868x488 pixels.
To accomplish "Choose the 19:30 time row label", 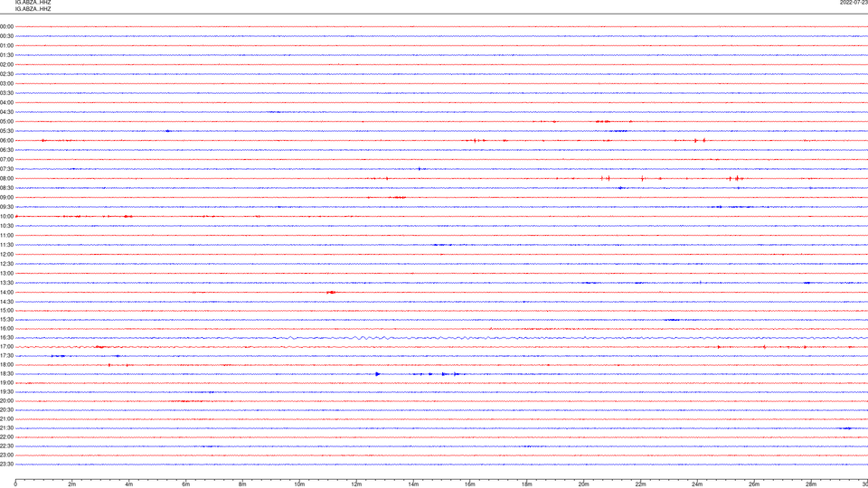I will pos(6,392).
